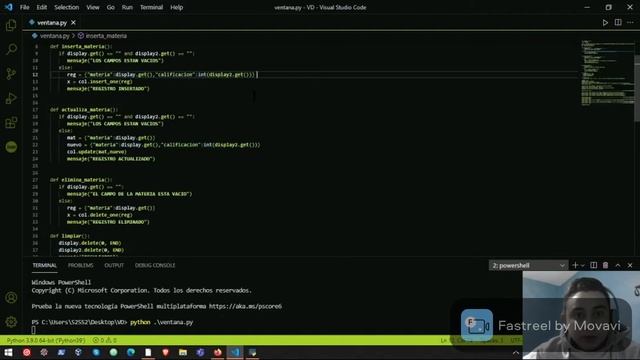Kill the terminal with trash icon
Image resolution: width=640 pixels, height=360 pixels.
pyautogui.click(x=605, y=265)
